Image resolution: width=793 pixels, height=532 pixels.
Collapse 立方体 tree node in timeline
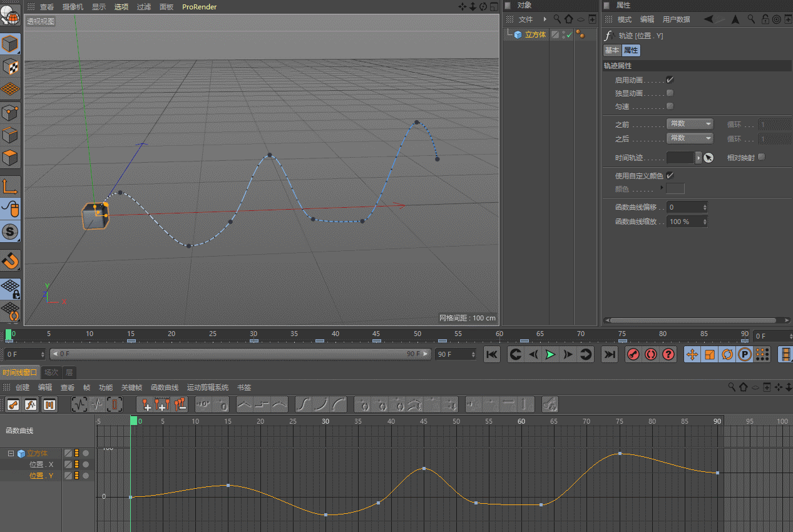tap(11, 453)
